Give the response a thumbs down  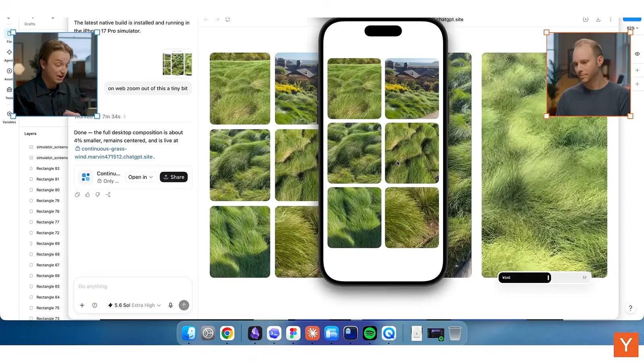pos(97,195)
